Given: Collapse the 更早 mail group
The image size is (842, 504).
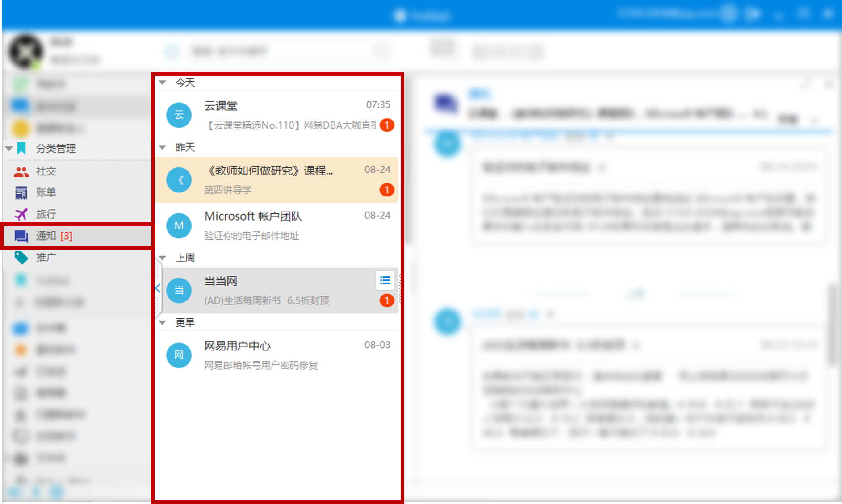Looking at the screenshot, I should 163,323.
